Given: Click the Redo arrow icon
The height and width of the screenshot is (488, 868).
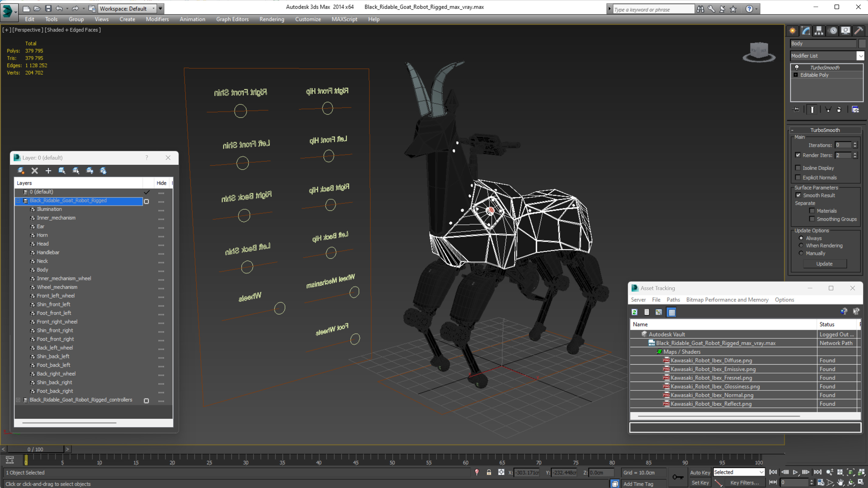Looking at the screenshot, I should 75,9.
